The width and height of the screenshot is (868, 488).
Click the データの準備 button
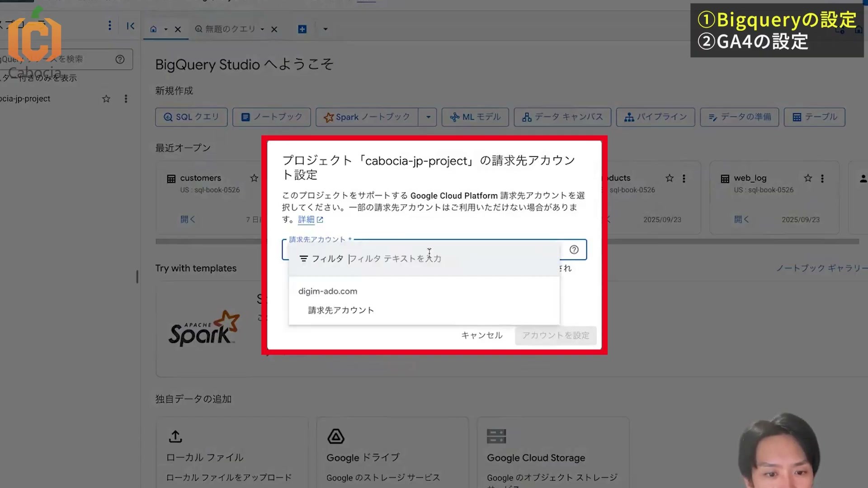pos(739,117)
